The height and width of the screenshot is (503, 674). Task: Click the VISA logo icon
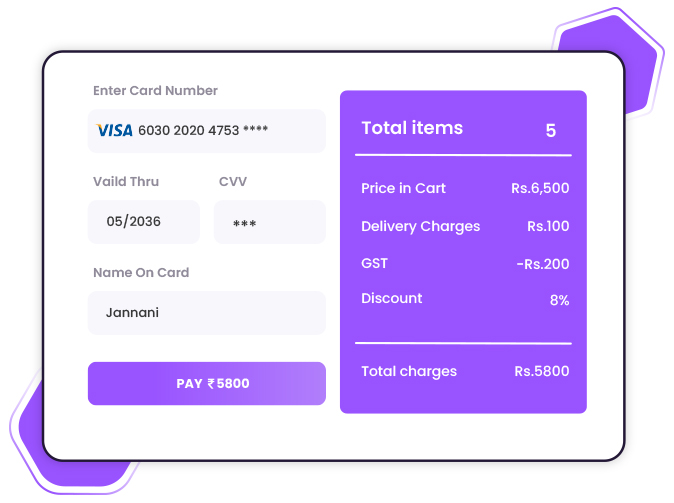coord(115,130)
